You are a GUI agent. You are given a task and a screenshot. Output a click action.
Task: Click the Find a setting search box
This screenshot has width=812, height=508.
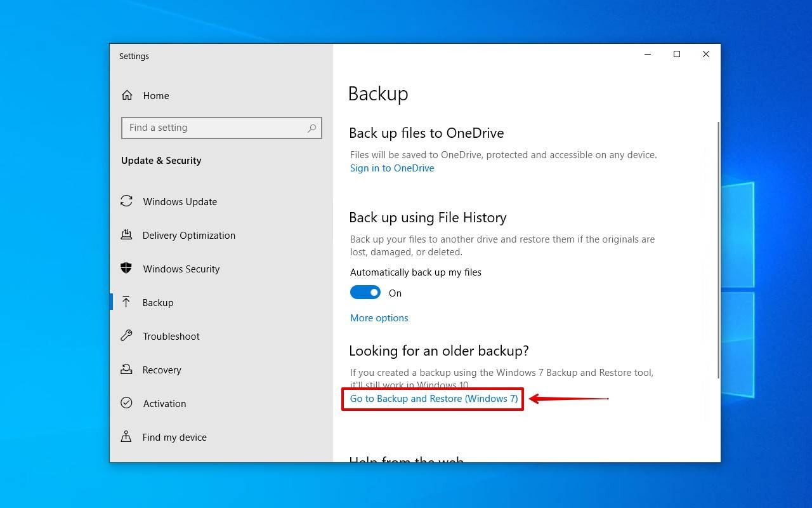pos(209,128)
